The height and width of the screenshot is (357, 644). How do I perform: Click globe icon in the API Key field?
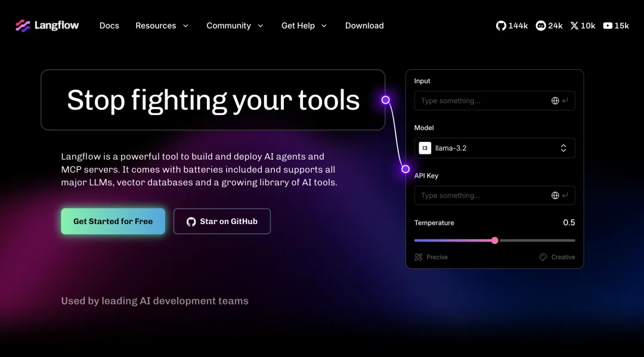point(555,195)
